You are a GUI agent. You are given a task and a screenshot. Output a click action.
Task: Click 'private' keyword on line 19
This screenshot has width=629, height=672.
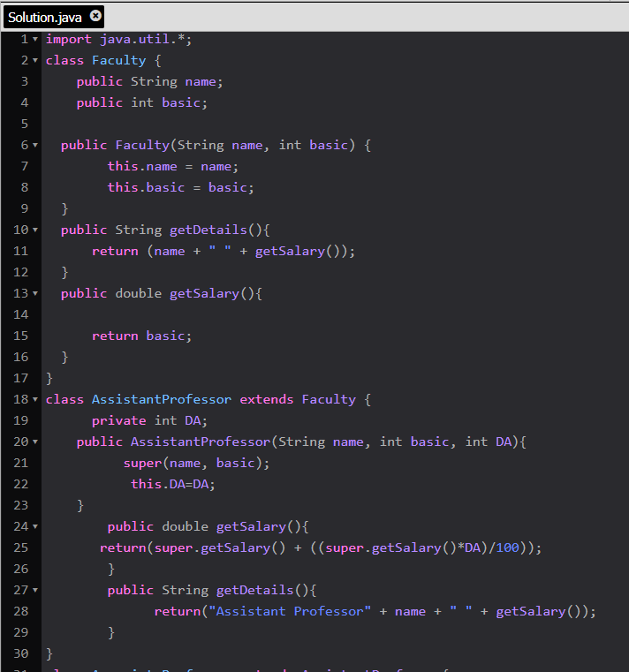click(119, 421)
